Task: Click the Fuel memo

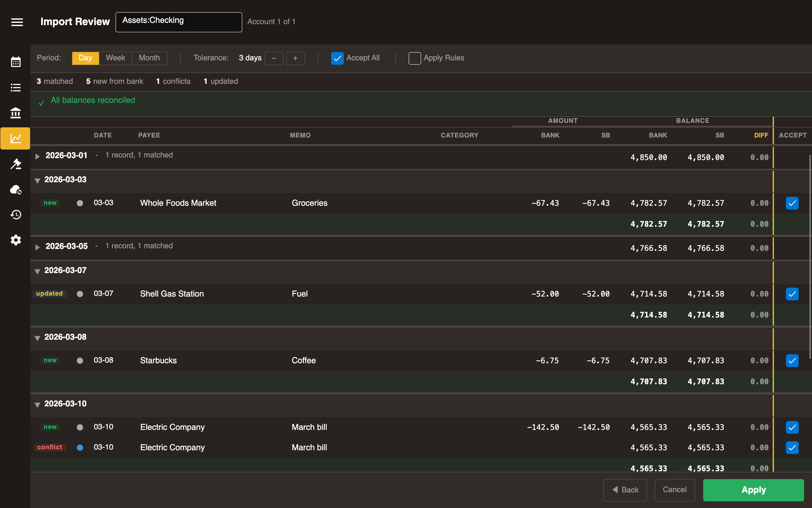Action: (x=300, y=294)
